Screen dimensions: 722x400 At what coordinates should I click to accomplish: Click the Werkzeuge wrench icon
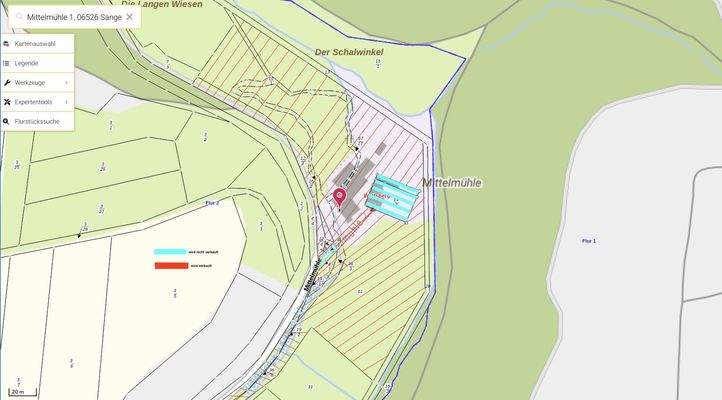coord(7,82)
